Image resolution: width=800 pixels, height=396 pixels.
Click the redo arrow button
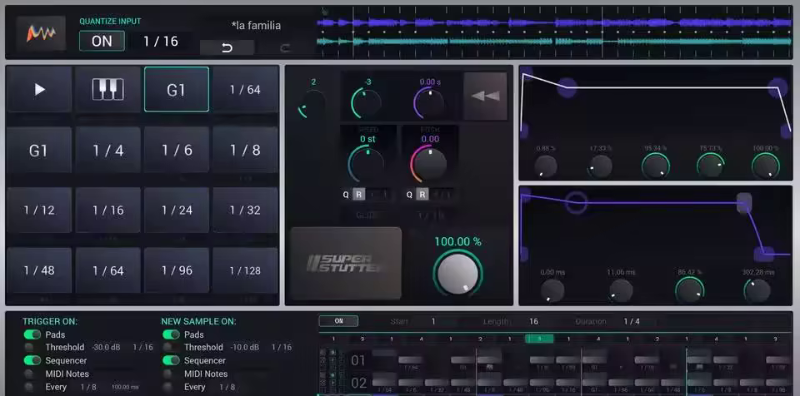(x=285, y=48)
